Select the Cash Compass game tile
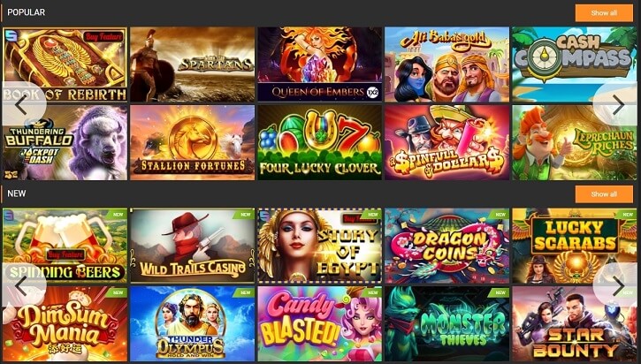The image size is (641, 364). [x=575, y=64]
